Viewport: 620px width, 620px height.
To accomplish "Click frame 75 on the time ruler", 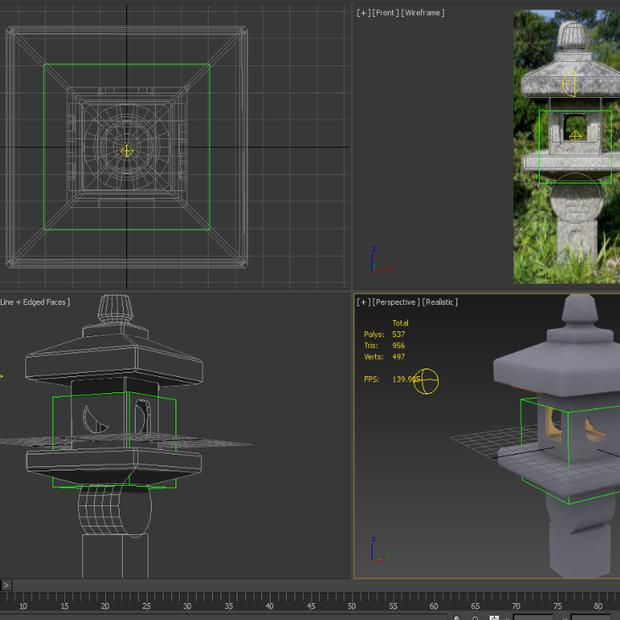I will 557,605.
